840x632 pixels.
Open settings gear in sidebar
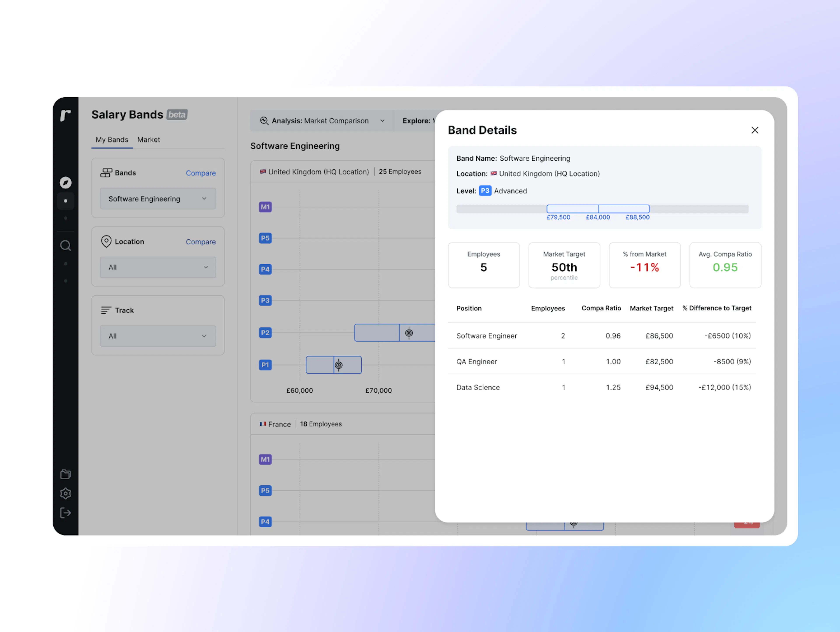[x=66, y=493]
